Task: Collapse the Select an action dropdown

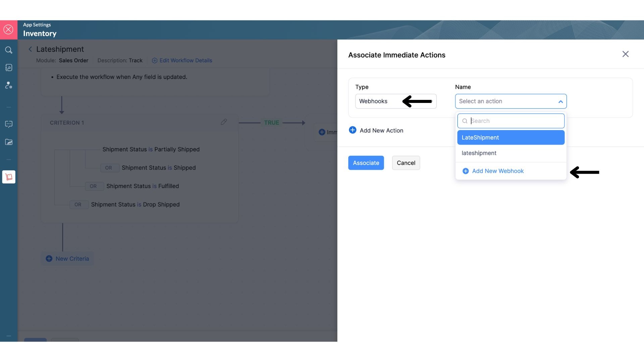Action: pyautogui.click(x=560, y=102)
